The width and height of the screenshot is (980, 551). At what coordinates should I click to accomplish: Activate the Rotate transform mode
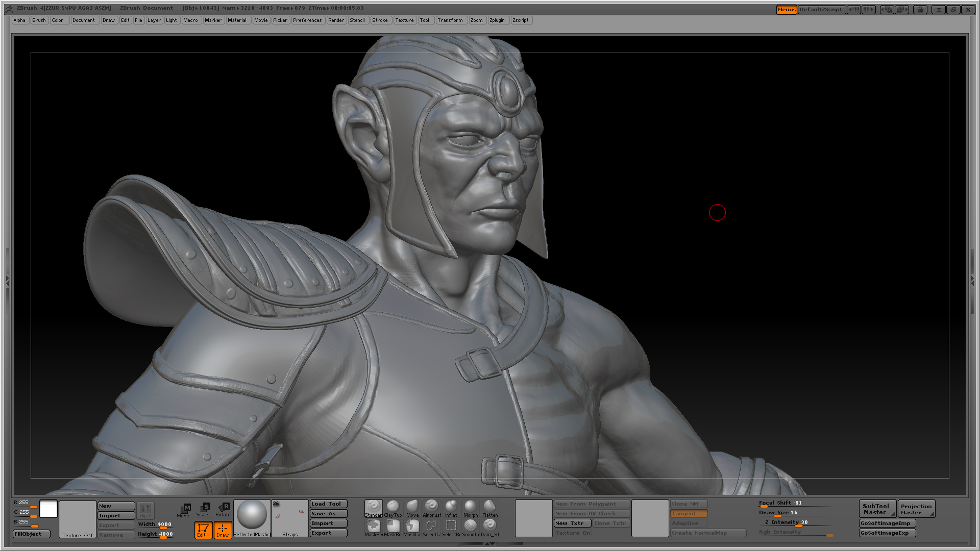point(223,510)
